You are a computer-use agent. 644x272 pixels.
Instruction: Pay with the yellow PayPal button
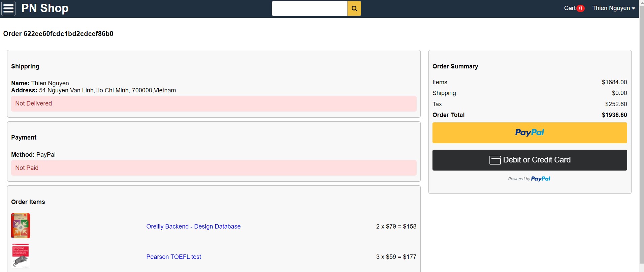[x=529, y=133]
